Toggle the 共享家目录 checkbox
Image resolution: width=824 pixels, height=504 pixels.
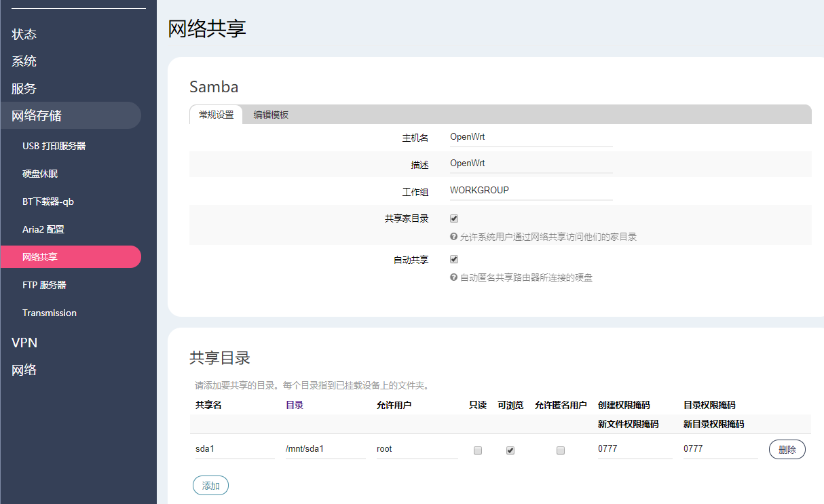454,218
